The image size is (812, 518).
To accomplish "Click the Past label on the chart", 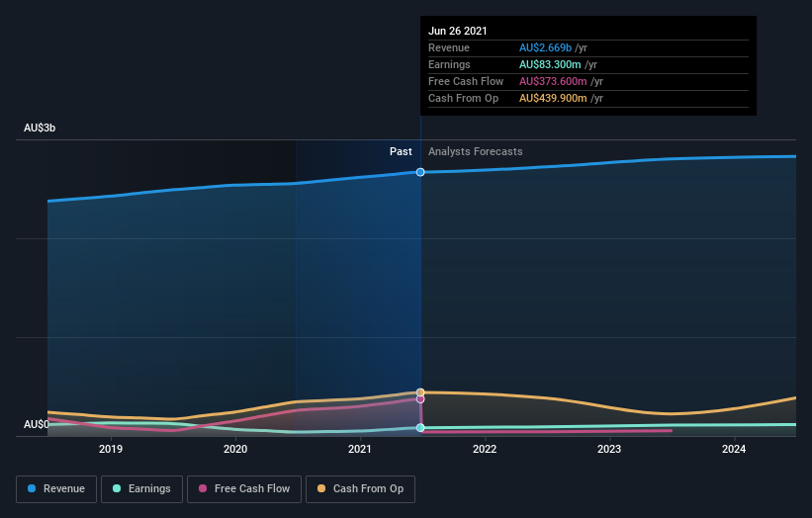I will point(401,151).
